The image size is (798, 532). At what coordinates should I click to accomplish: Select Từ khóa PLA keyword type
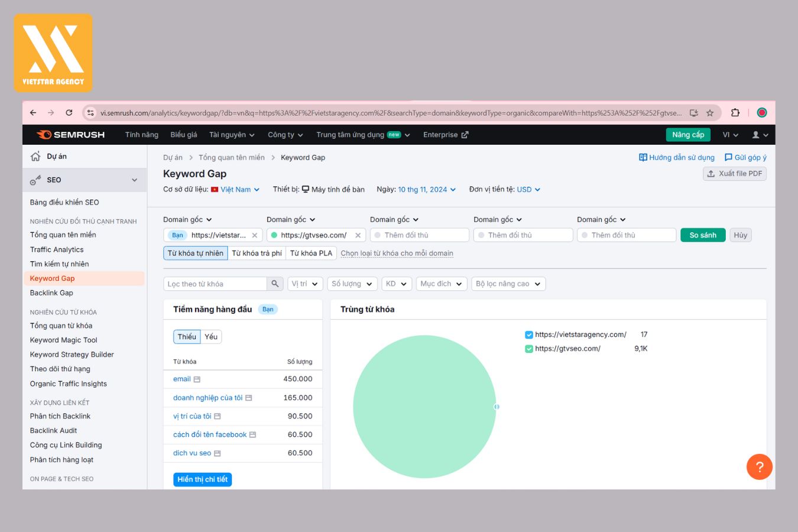(x=311, y=253)
